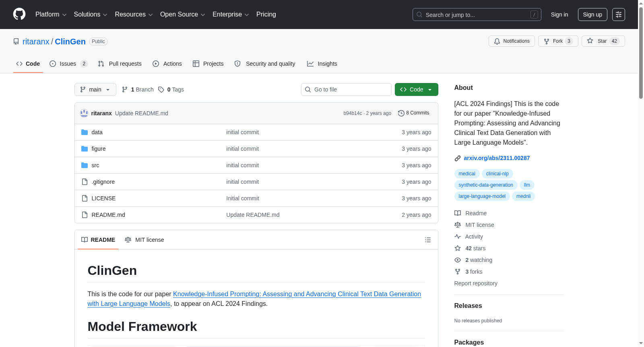Viewport: 644px width, 347px height.
Task: Click the fork icon on Fork button
Action: pos(547,41)
